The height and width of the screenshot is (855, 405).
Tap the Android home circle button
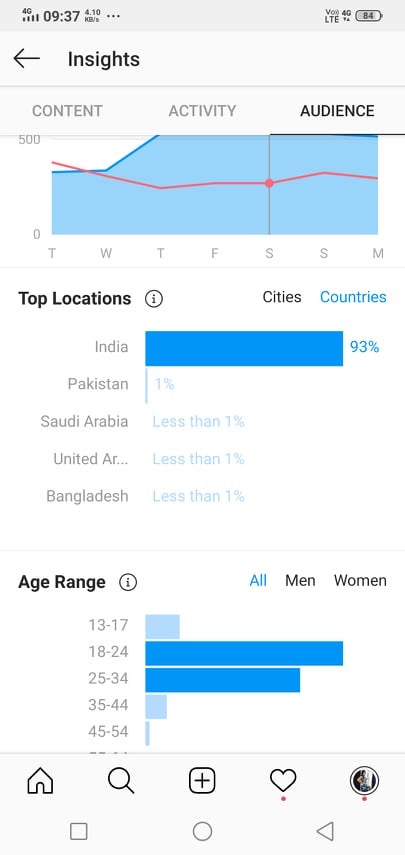pyautogui.click(x=202, y=832)
